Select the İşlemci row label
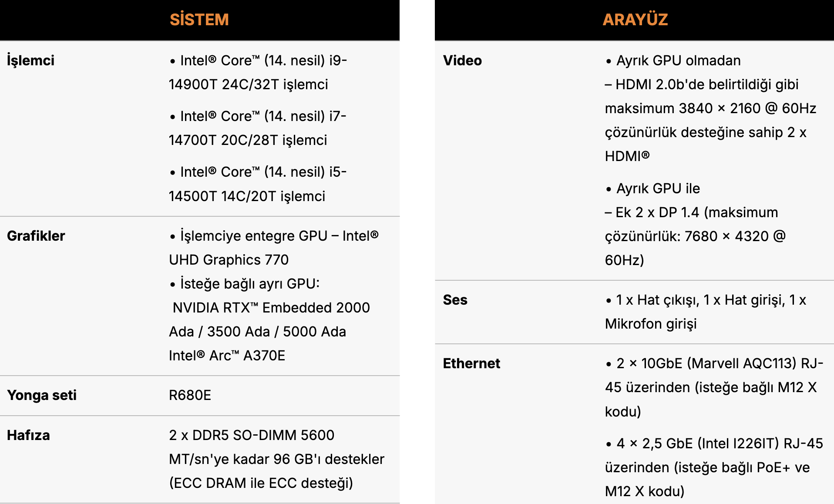This screenshot has height=504, width=834. pyautogui.click(x=30, y=60)
